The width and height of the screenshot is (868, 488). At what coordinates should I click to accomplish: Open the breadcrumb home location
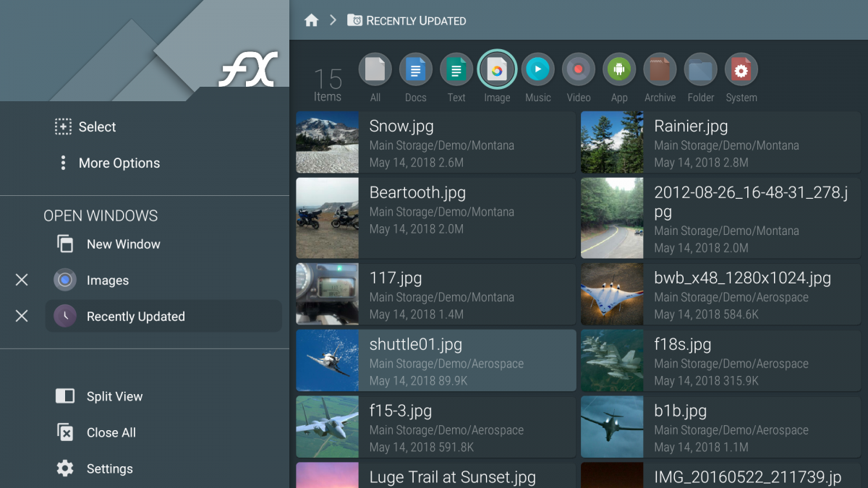point(311,20)
